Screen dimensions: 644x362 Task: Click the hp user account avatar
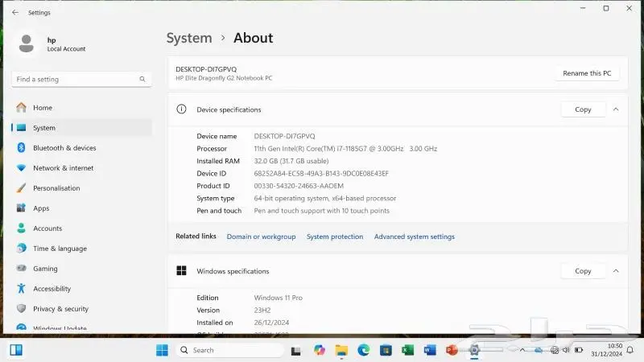27,43
